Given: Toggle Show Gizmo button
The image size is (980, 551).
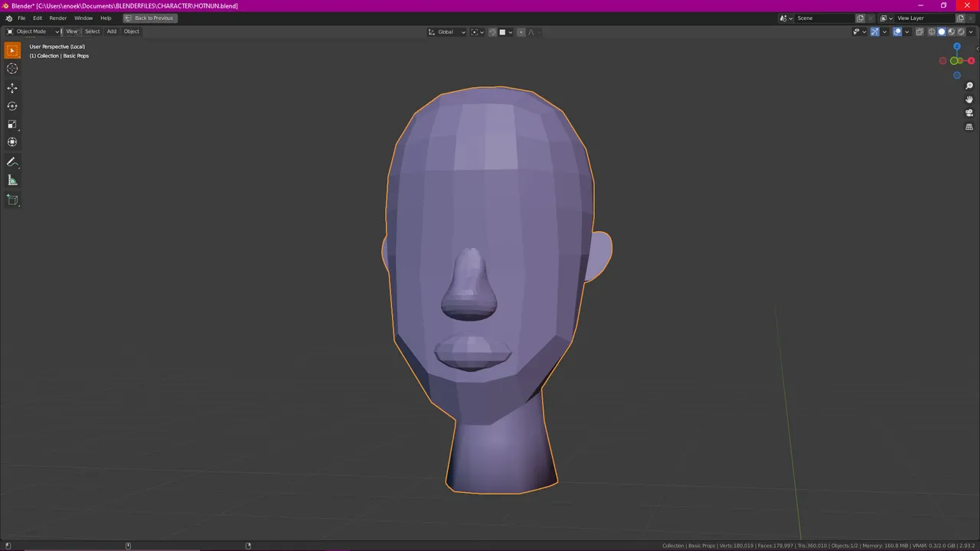Looking at the screenshot, I should [x=875, y=32].
